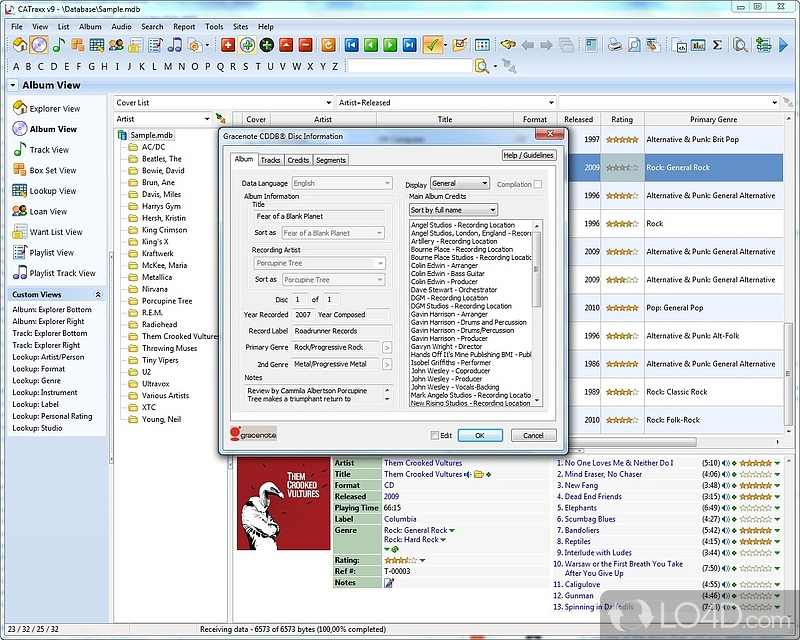800x640 pixels.
Task: Select Lookup View in the sidebar
Action: 52,191
